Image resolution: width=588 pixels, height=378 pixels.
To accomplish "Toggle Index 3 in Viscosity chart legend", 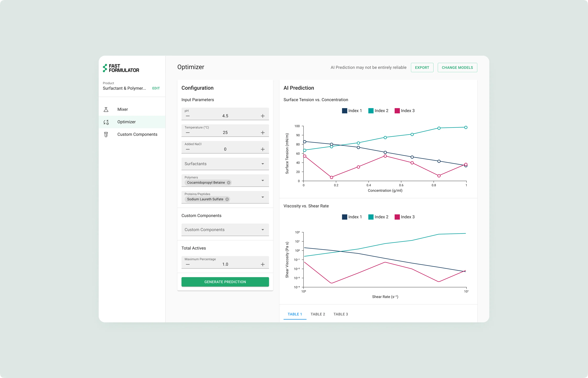I will 404,217.
